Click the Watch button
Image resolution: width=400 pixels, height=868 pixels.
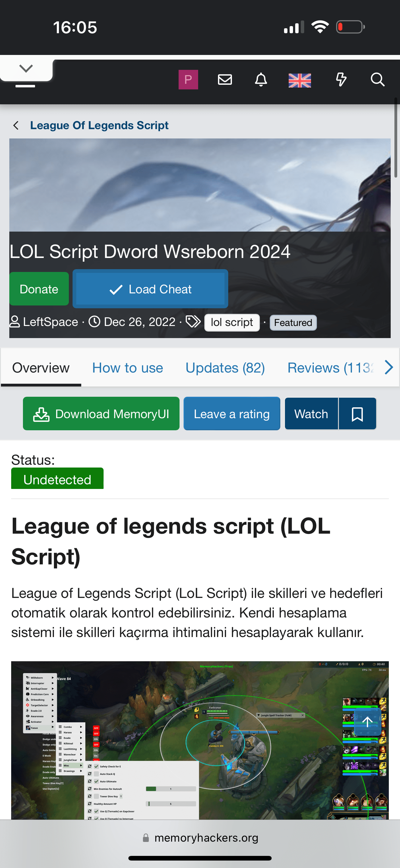[x=311, y=414]
